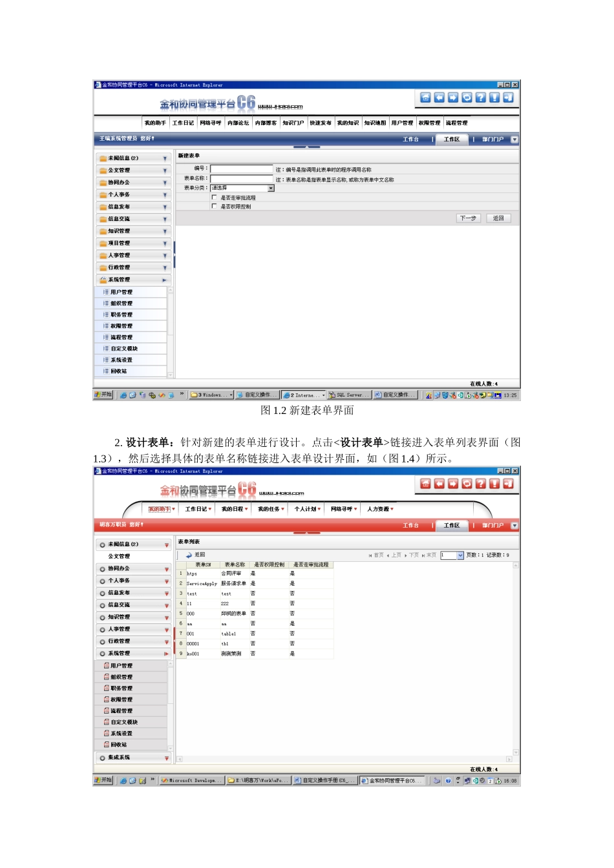Open the 表单分类 请选择 dropdown

coord(271,189)
